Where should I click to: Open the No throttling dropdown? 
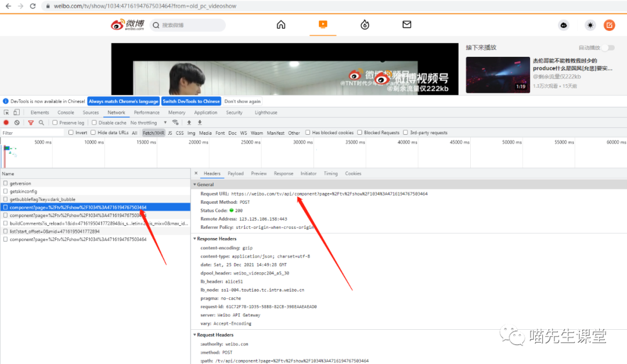coord(149,122)
